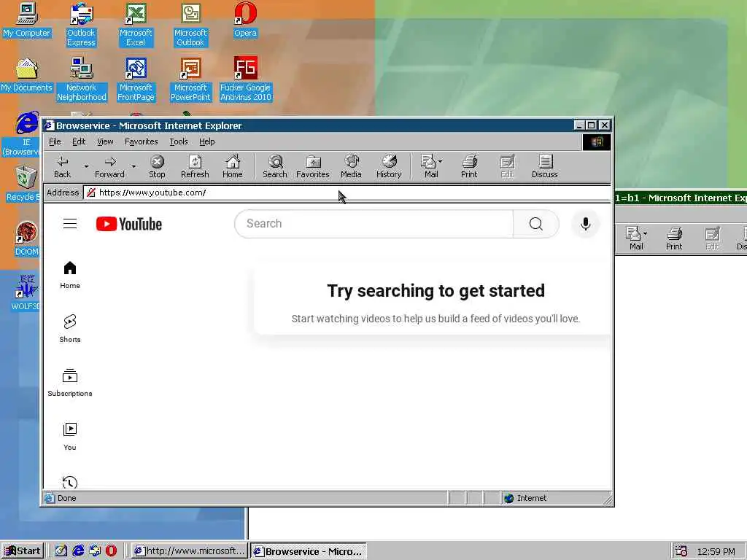Image resolution: width=747 pixels, height=560 pixels.
Task: Select the Microsoft FrontPage desktop icon
Action: tap(136, 79)
